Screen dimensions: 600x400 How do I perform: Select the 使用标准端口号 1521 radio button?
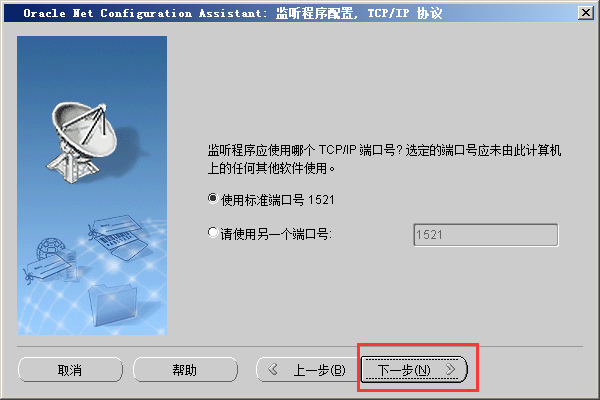click(x=213, y=199)
